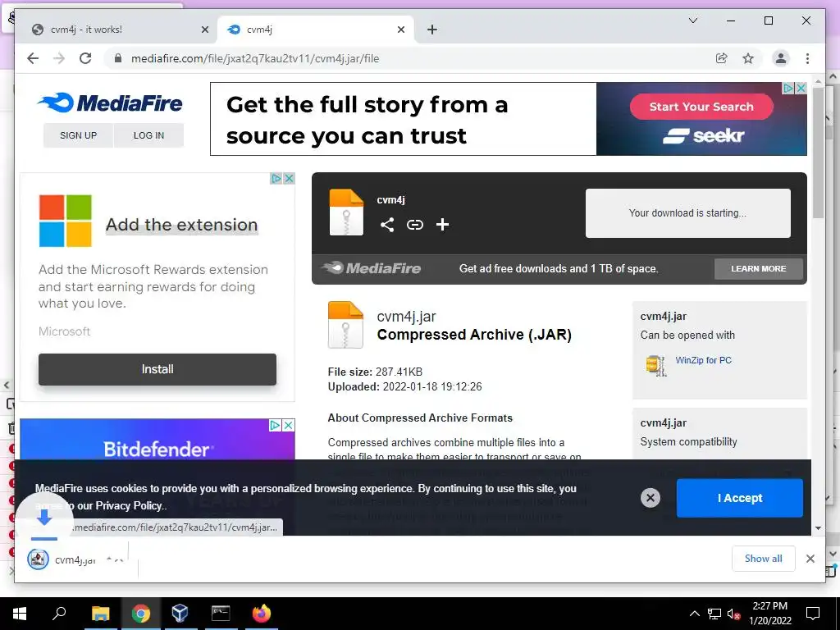The image size is (840, 630).
Task: Open the WinZip for PC link
Action: (x=703, y=360)
